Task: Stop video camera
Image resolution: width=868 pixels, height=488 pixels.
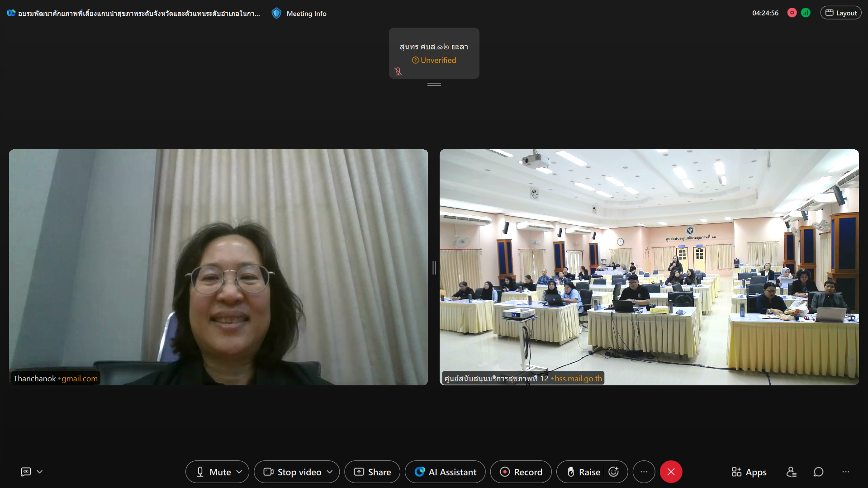Action: [292, 472]
